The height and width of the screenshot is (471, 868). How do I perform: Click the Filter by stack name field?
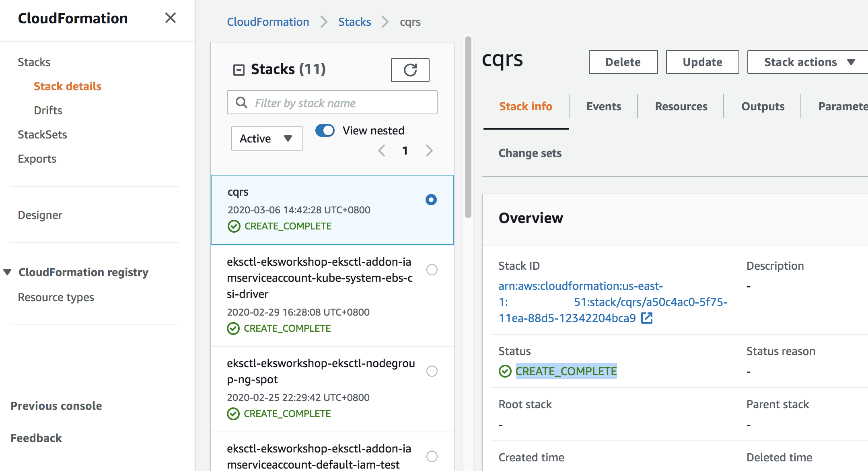332,102
